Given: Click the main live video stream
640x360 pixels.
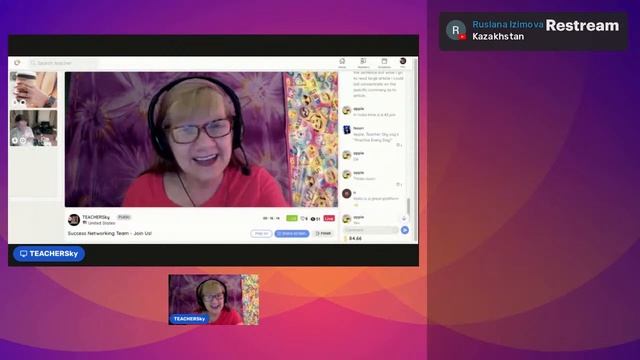Looking at the screenshot, I should pyautogui.click(x=201, y=139).
